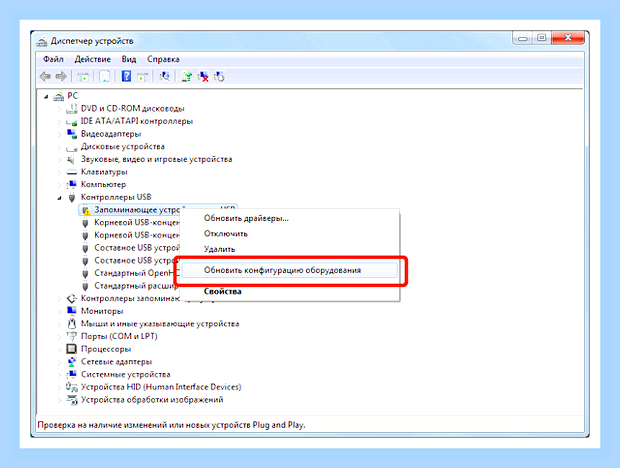Image resolution: width=620 pixels, height=468 pixels.
Task: Expand the Системные устройства branch
Action: point(59,374)
